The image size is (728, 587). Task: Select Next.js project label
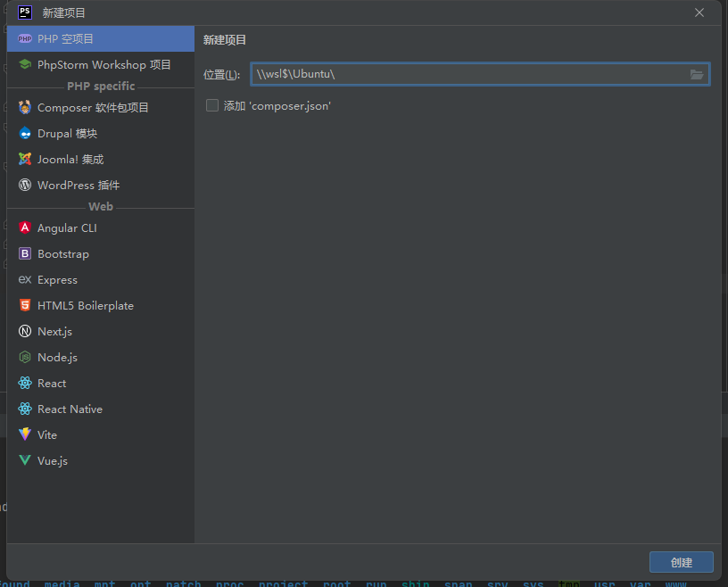click(54, 332)
